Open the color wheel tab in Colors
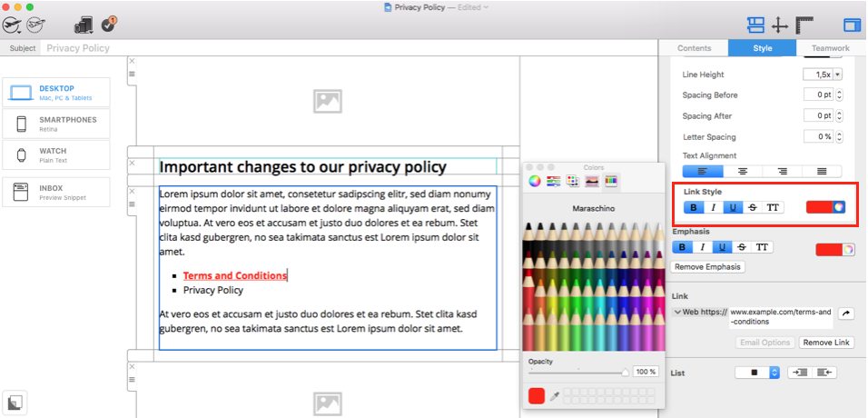This screenshot has height=418, width=868. pyautogui.click(x=534, y=181)
